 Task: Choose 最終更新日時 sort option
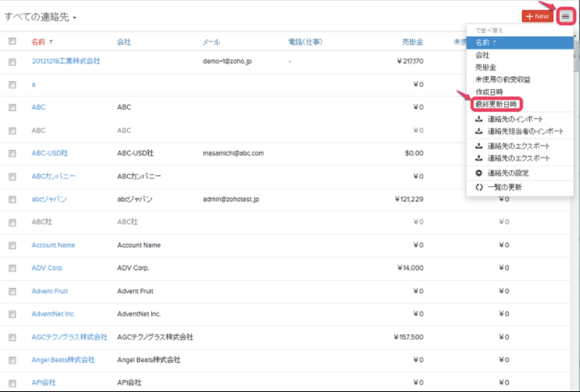[496, 104]
